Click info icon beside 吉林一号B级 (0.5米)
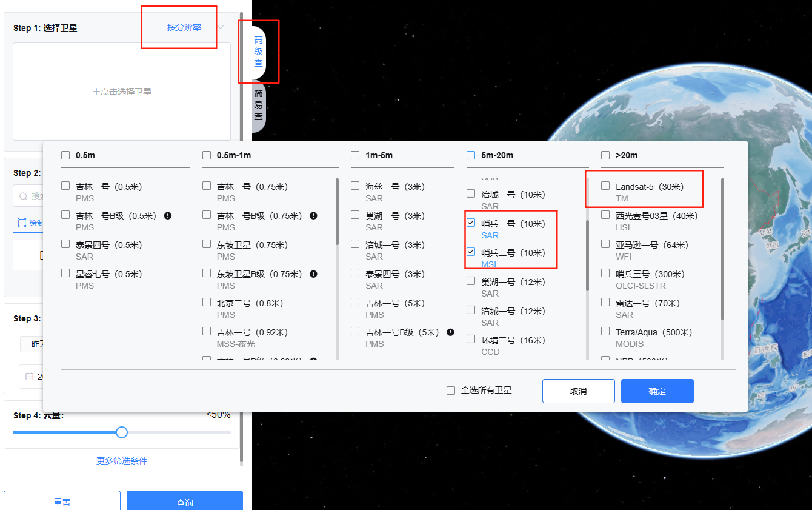Image resolution: width=812 pixels, height=510 pixels. [167, 216]
